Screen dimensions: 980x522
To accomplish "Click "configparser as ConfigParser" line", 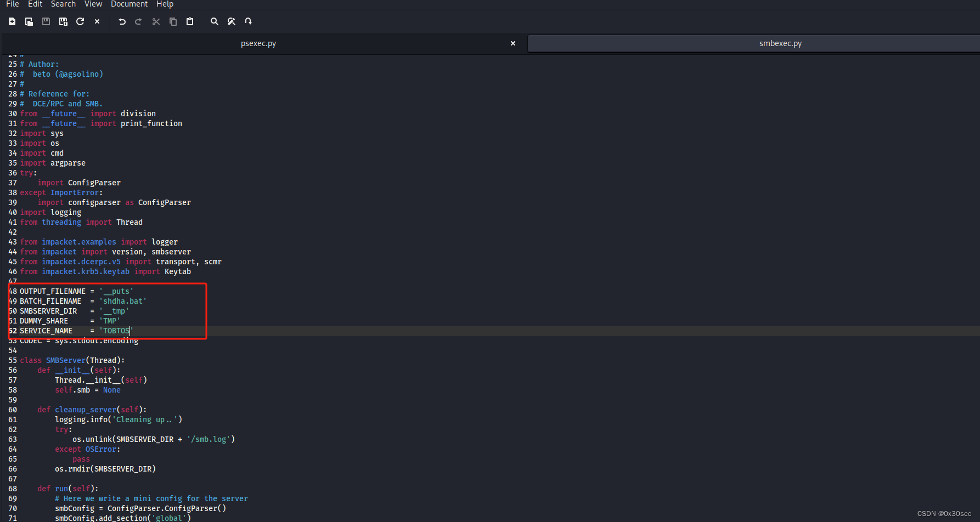I will pyautogui.click(x=129, y=202).
